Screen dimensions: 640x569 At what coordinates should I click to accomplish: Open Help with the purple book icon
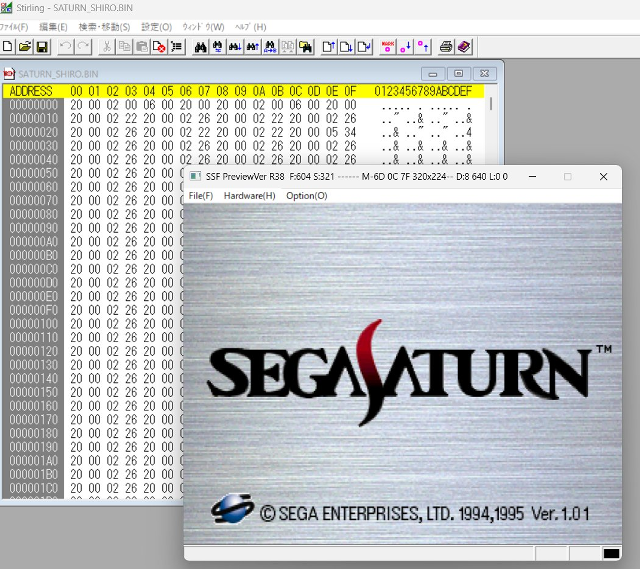point(464,47)
